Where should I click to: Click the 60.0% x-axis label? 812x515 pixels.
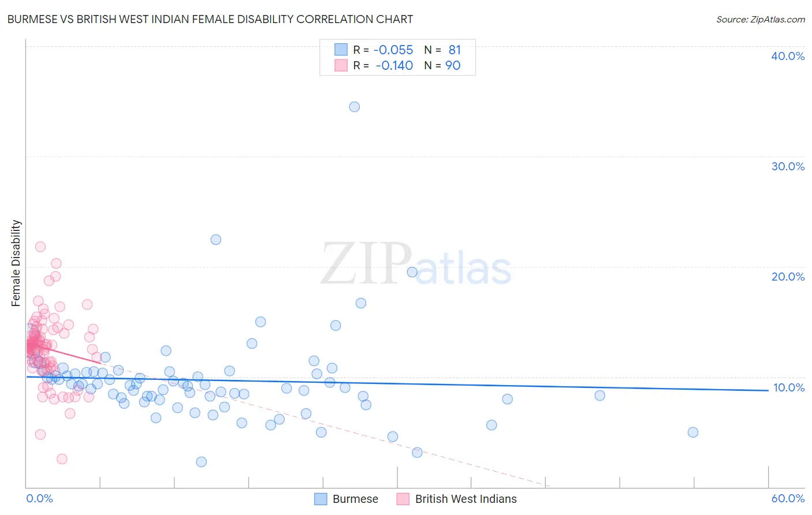coord(788,498)
